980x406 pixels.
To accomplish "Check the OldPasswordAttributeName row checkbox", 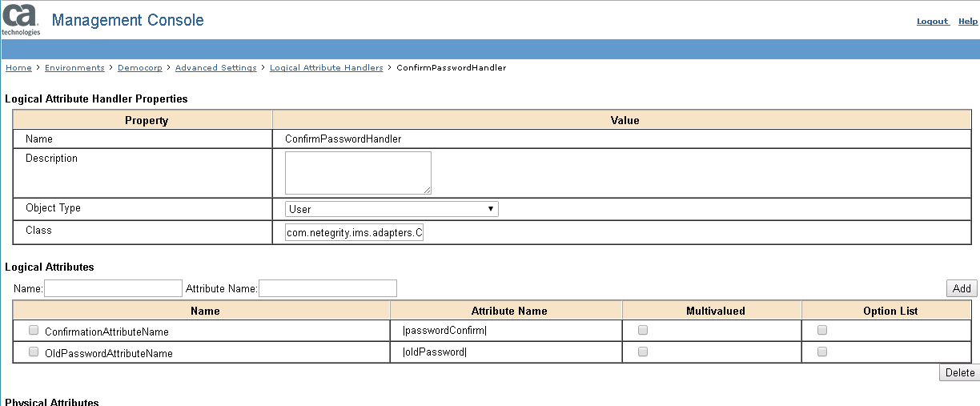I will [x=34, y=352].
